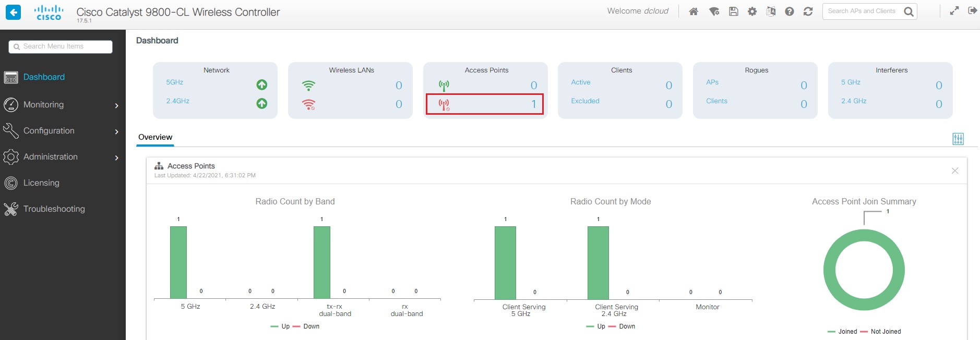Click the Configuration wrench icon
Screen dimensions: 980x340
click(11, 131)
